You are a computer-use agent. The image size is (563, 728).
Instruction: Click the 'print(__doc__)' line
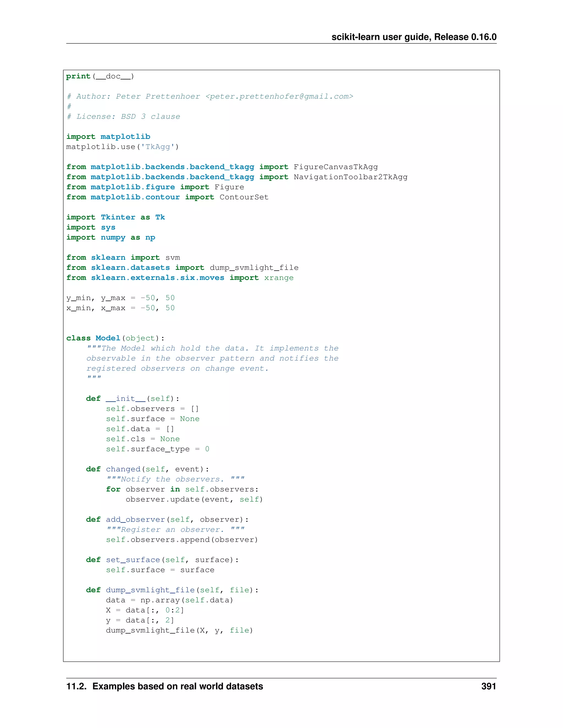point(100,76)
